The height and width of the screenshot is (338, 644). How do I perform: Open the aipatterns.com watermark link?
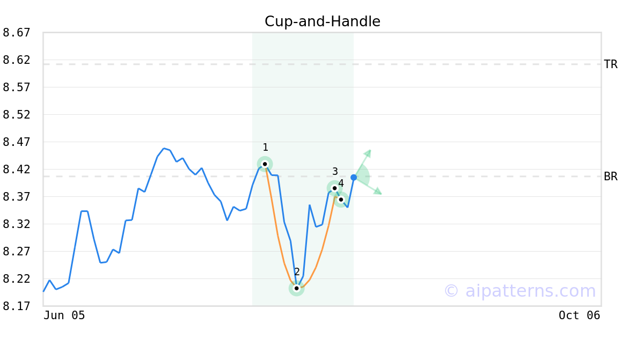pos(519,291)
